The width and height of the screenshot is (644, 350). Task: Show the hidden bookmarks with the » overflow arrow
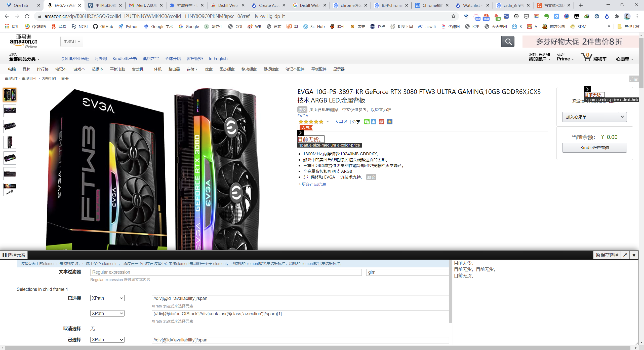point(609,26)
